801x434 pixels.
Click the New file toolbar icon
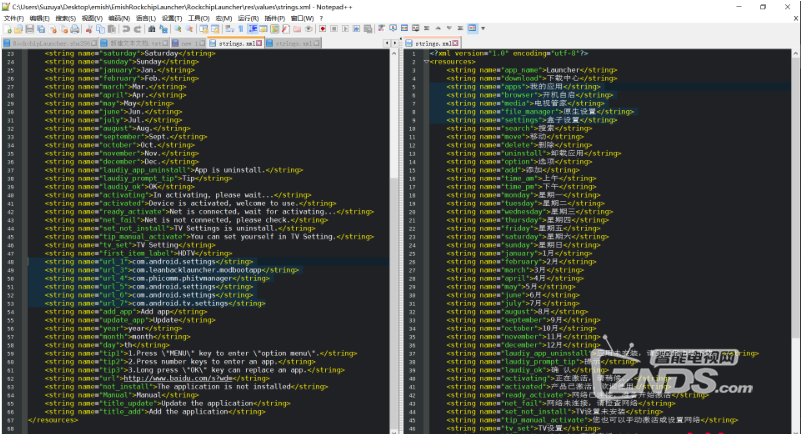pos(7,30)
